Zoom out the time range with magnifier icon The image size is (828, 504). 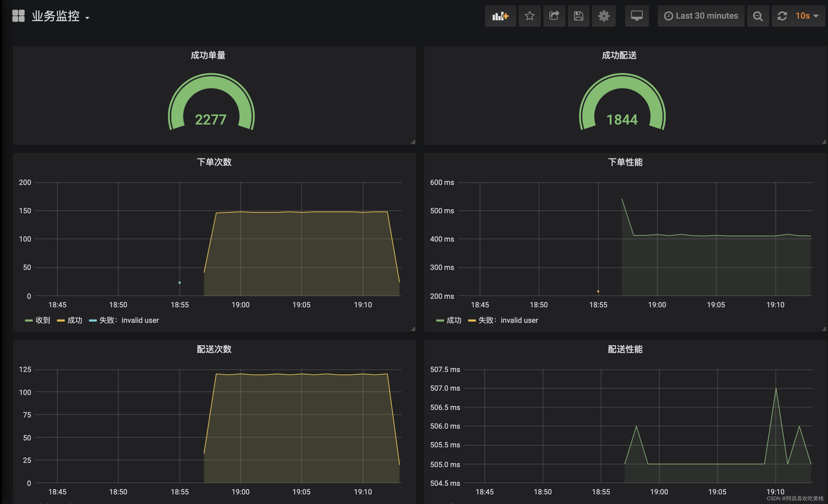tap(758, 16)
